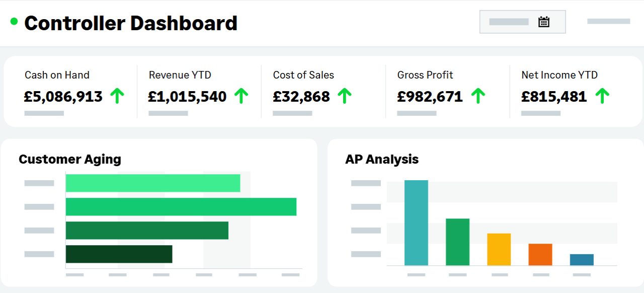Screen dimensions: 644x293
Task: Click the yellow bar in AP Analysis
Action: (x=499, y=249)
